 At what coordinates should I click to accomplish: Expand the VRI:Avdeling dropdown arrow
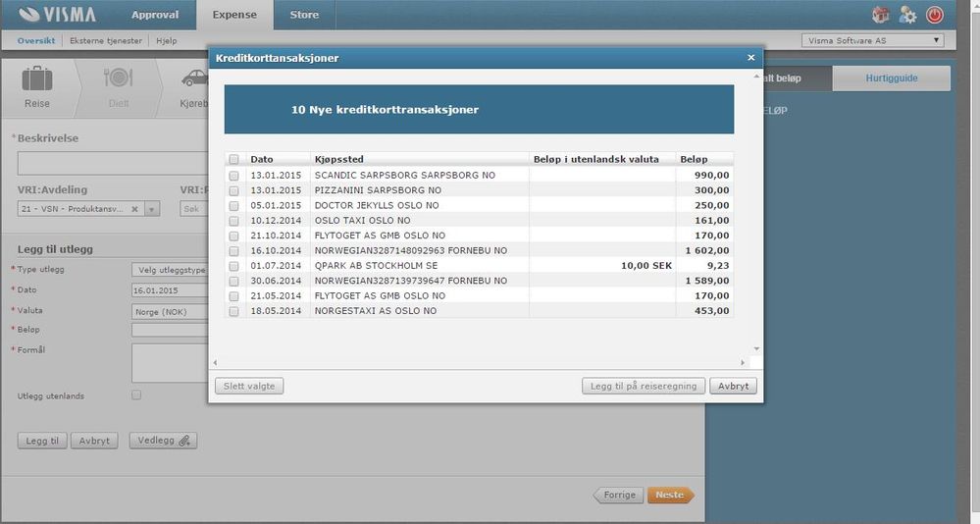[152, 209]
